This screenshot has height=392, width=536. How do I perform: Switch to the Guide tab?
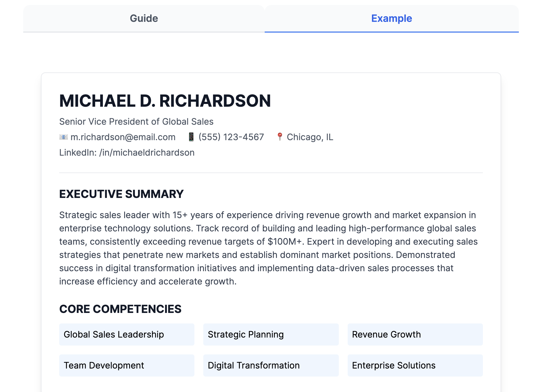point(144,19)
